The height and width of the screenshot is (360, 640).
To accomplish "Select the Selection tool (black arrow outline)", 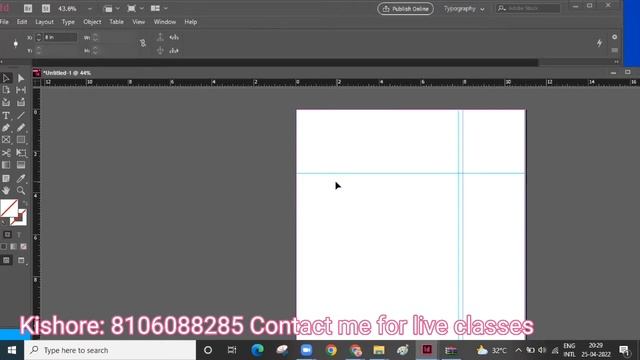I will pos(6,78).
